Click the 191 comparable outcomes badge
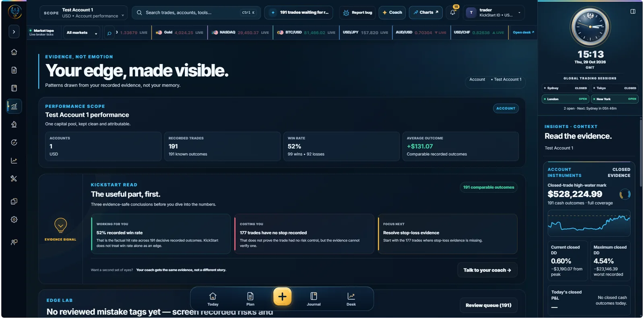 pos(489,187)
